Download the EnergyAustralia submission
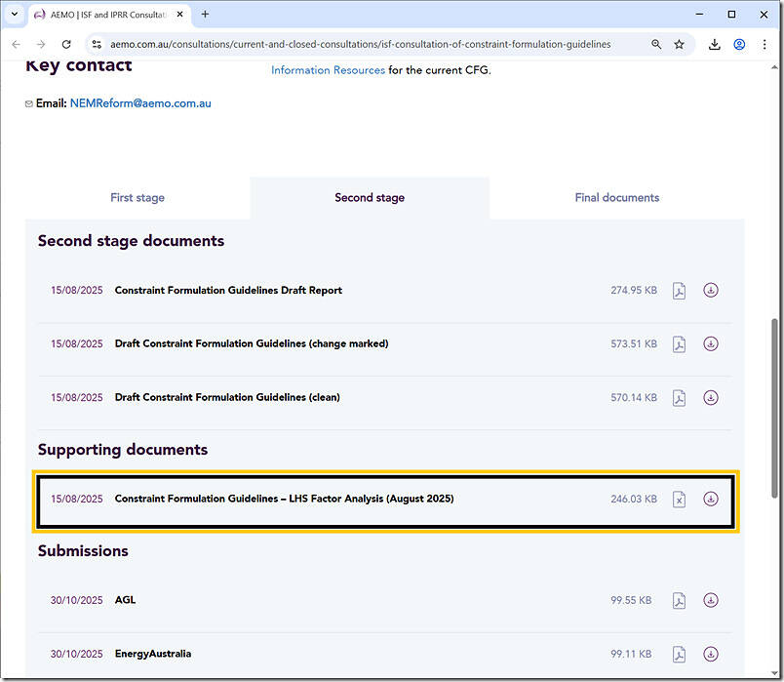Image resolution: width=784 pixels, height=682 pixels. [711, 654]
